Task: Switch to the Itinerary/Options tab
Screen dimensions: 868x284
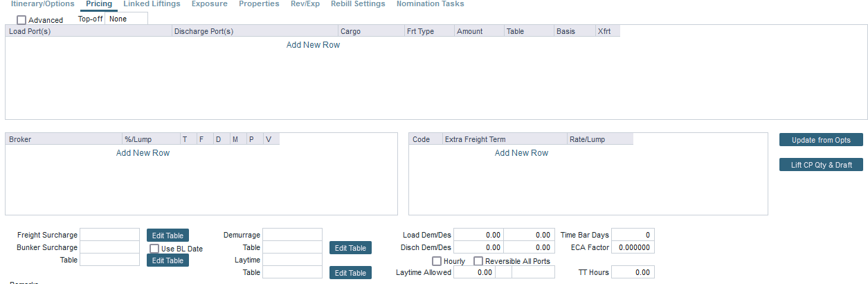Action: (43, 4)
